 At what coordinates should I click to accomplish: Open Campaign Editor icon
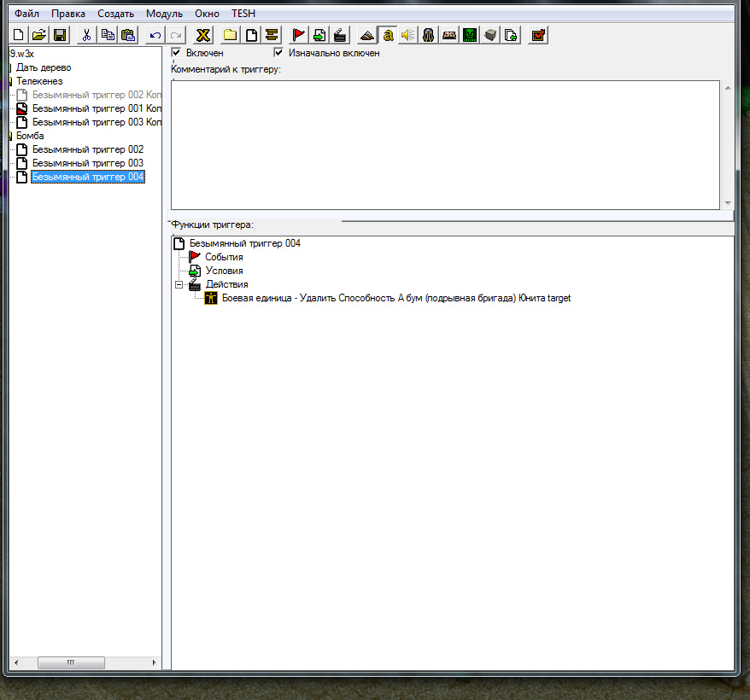click(x=449, y=35)
